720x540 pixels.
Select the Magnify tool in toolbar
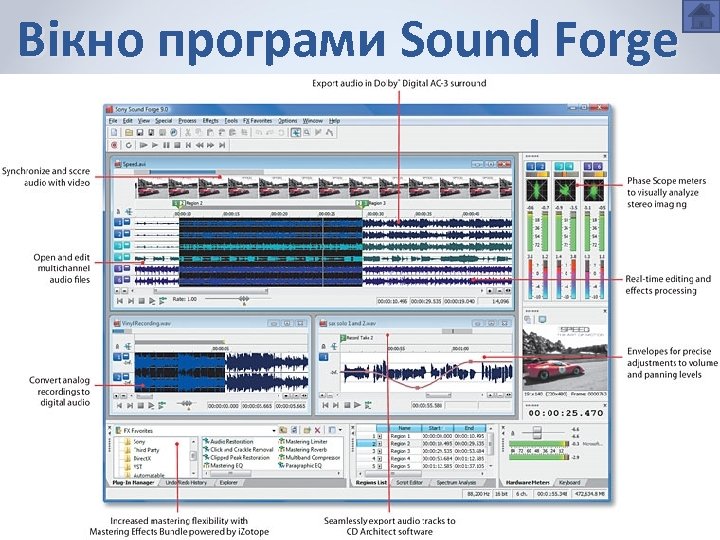click(x=307, y=132)
